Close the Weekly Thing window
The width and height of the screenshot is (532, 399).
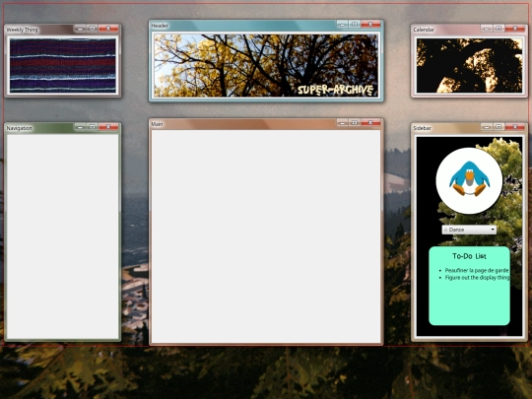(108, 29)
